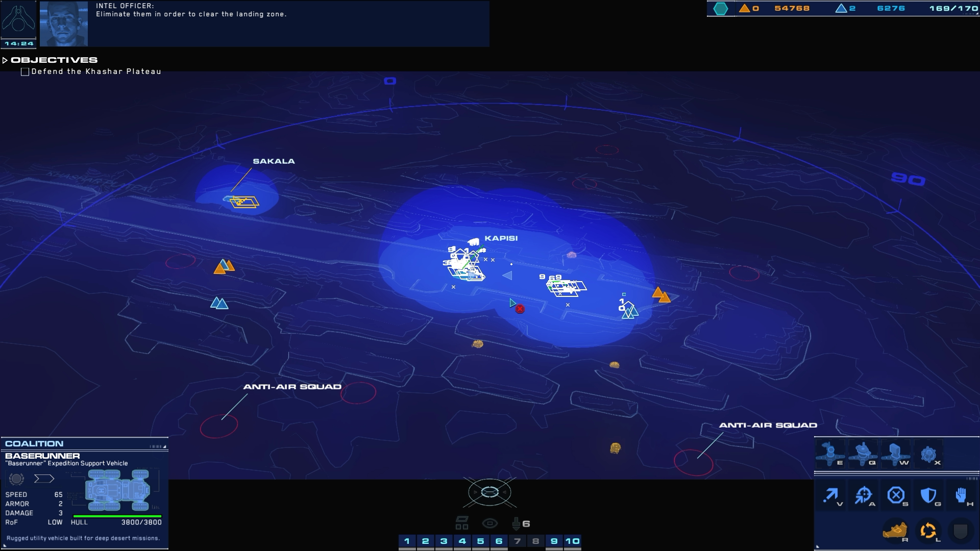Expand the command panel bottom-left corner arrow

pyautogui.click(x=817, y=546)
